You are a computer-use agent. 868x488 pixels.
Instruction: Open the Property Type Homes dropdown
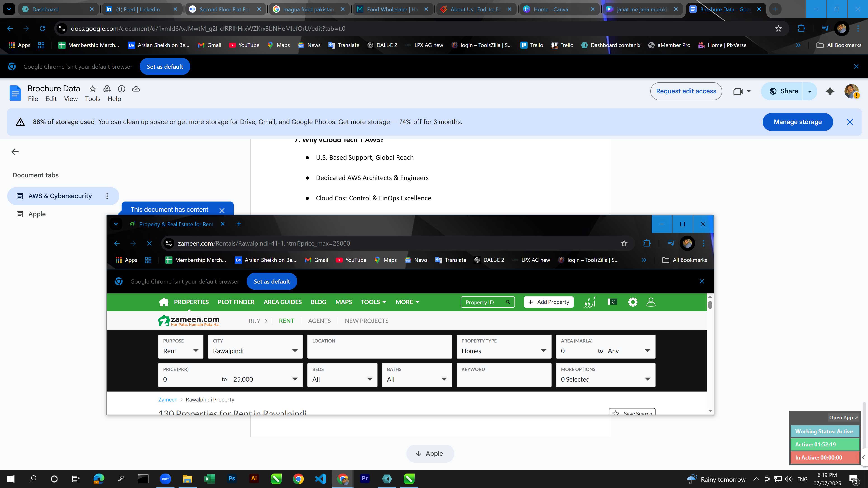click(x=504, y=347)
